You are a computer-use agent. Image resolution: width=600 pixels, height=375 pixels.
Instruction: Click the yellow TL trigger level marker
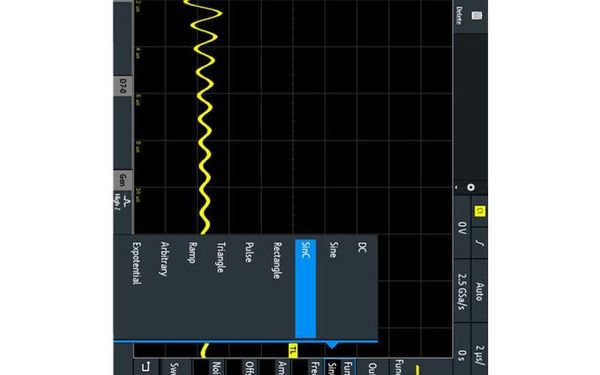click(x=293, y=350)
